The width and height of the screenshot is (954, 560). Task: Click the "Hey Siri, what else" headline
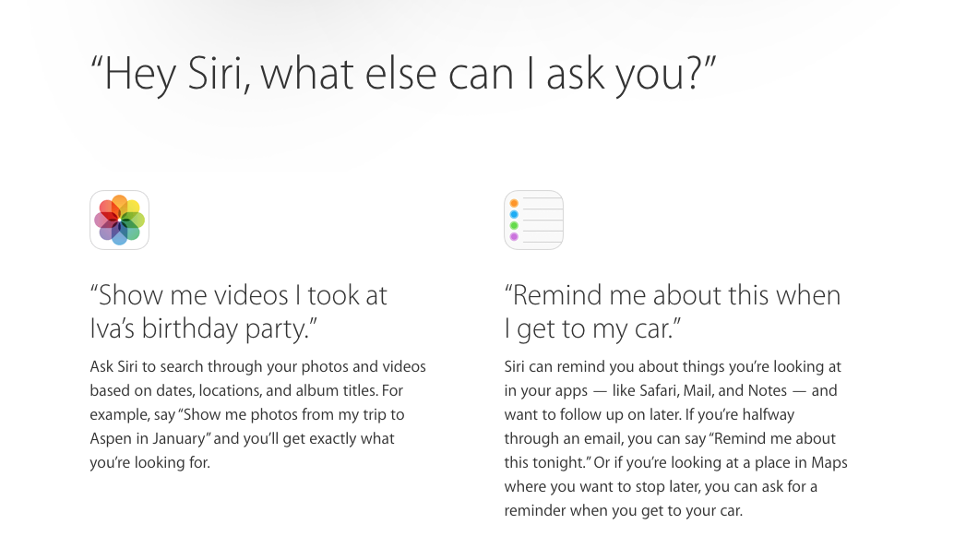[x=403, y=73]
